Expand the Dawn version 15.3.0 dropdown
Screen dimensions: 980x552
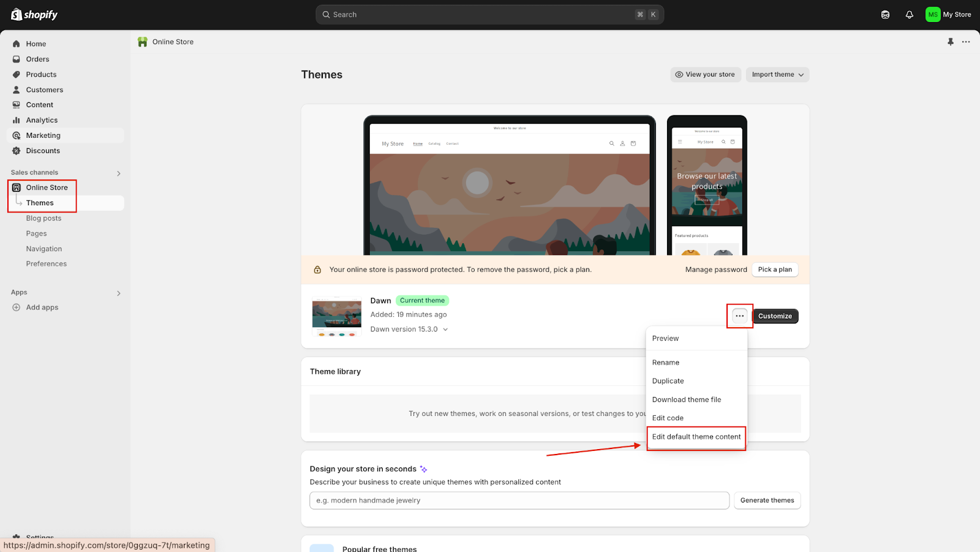click(409, 330)
